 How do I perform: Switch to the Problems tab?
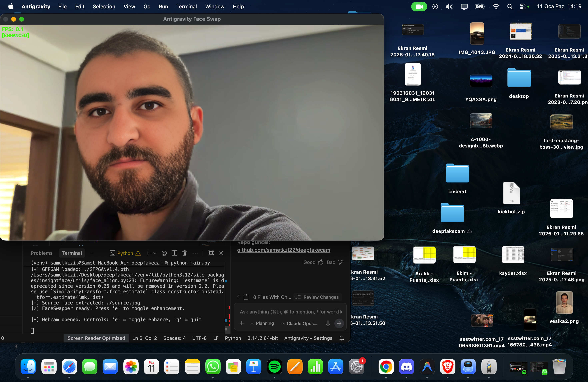42,253
